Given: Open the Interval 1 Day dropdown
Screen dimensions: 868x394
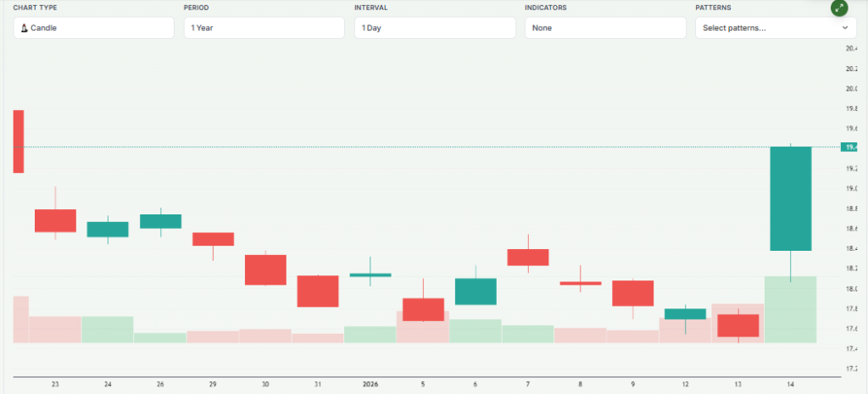Looking at the screenshot, I should pos(435,28).
